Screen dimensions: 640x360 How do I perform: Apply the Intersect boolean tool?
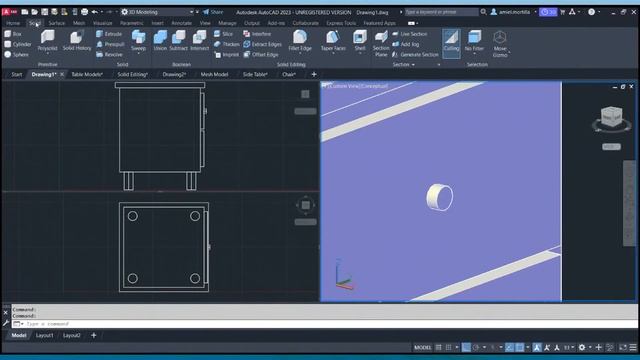click(x=199, y=40)
